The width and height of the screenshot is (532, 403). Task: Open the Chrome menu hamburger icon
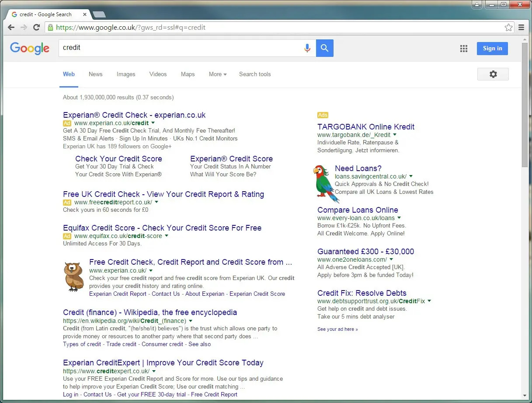click(521, 27)
